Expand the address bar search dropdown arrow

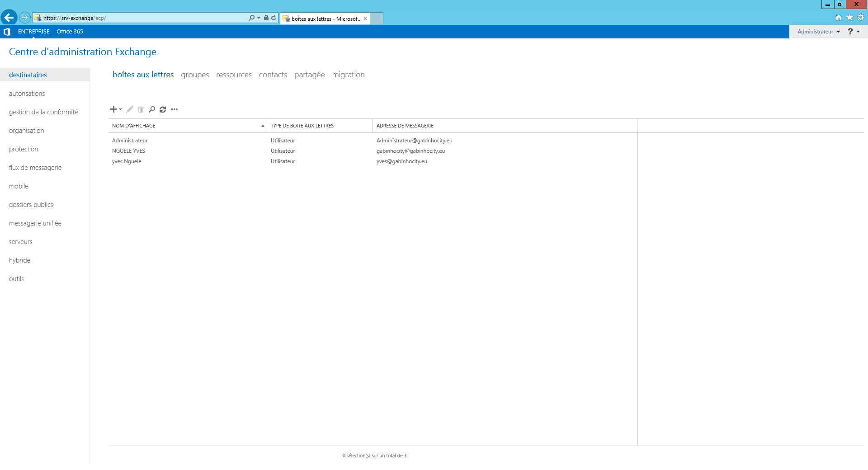pyautogui.click(x=259, y=18)
